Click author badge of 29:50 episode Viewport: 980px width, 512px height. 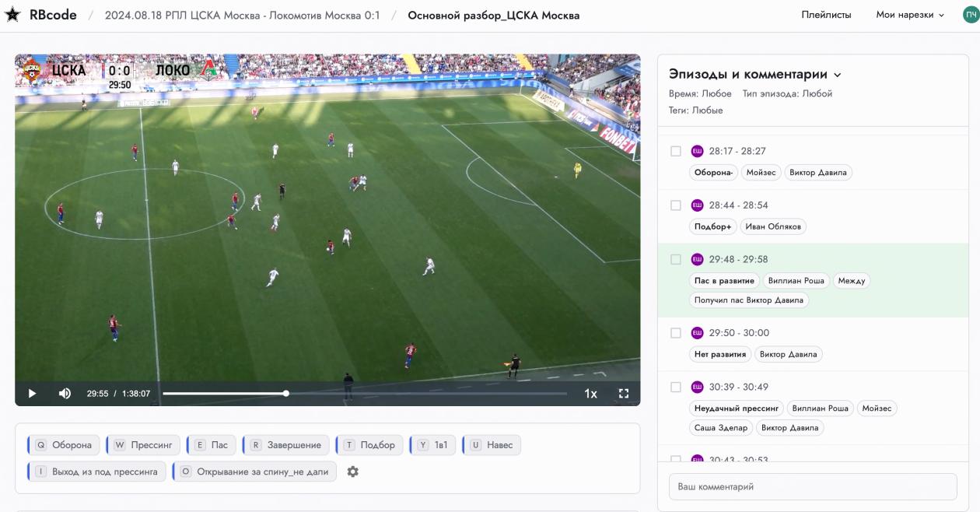tap(697, 333)
